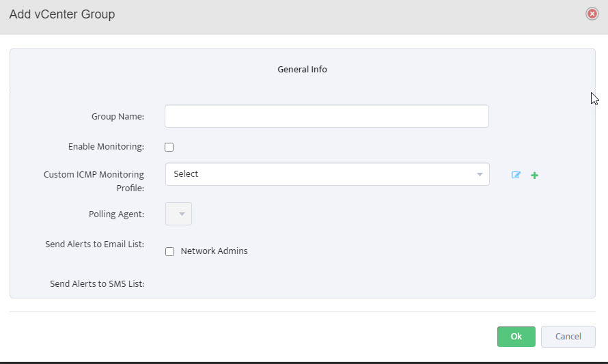Viewport: 608px width, 364px height.
Task: Expand the Polling Agent dropdown
Action: coord(178,214)
